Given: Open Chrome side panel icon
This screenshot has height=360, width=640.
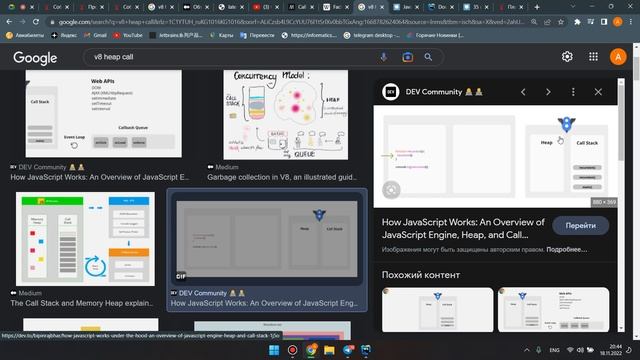Looking at the screenshot, I should click(604, 22).
